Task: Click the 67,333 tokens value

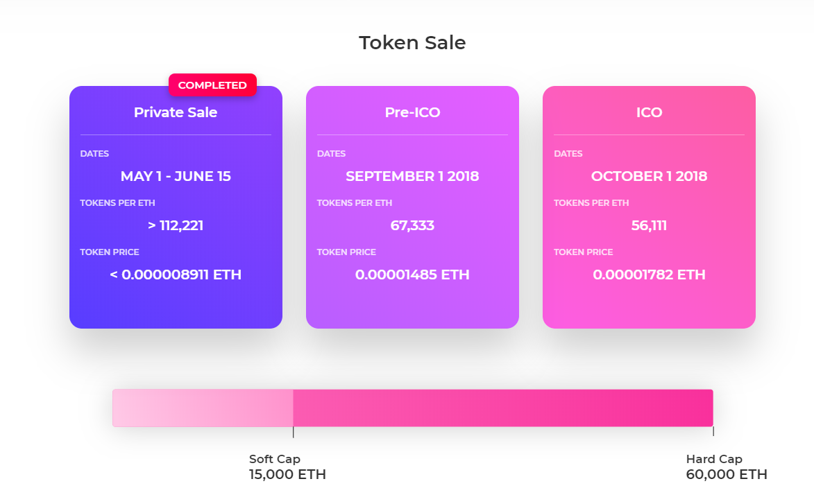Action: click(412, 225)
